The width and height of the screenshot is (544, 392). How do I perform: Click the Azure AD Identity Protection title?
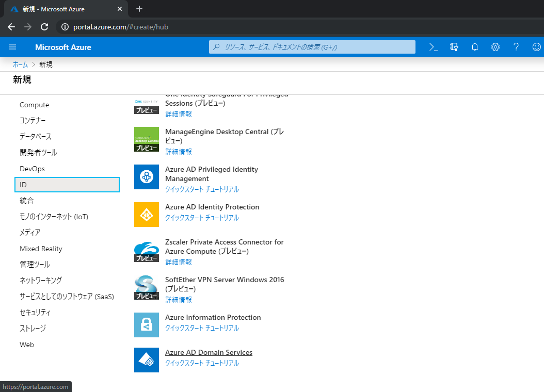[212, 207]
